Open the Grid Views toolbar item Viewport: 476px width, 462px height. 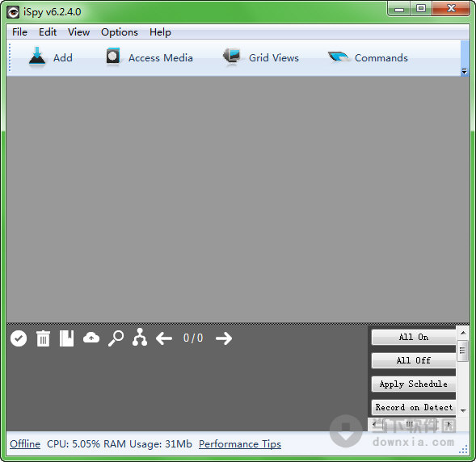tap(261, 57)
